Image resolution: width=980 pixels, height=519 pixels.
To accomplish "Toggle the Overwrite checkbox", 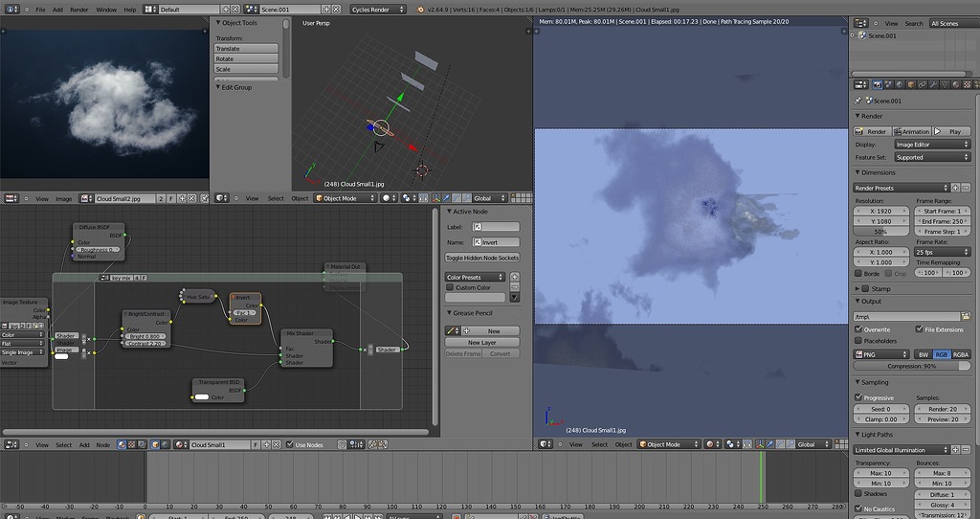I will [858, 328].
